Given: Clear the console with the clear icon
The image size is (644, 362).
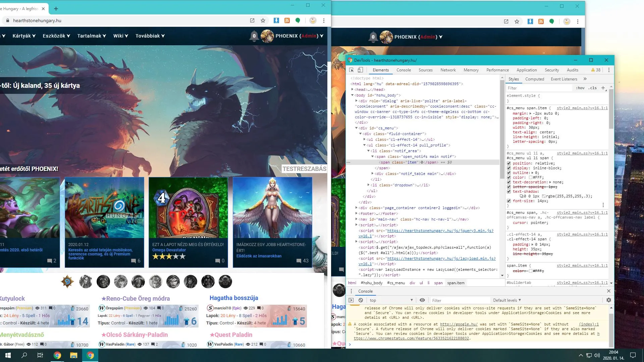Looking at the screenshot, I should [361, 300].
